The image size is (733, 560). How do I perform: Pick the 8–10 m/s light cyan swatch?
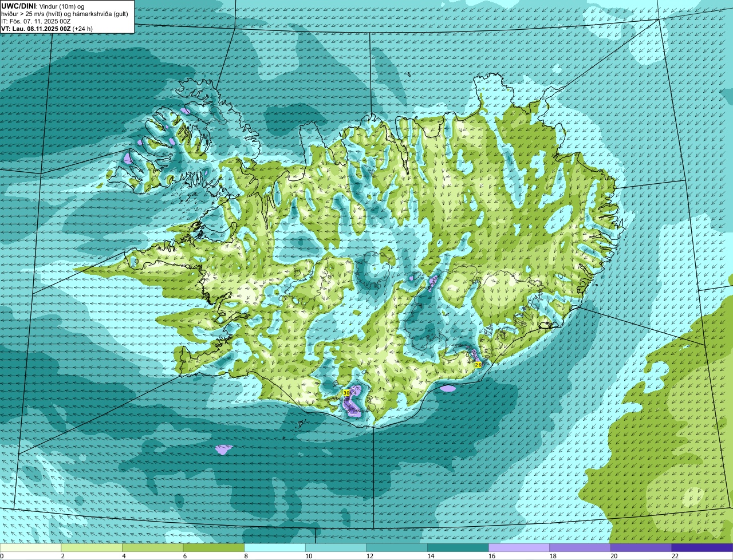point(274,547)
